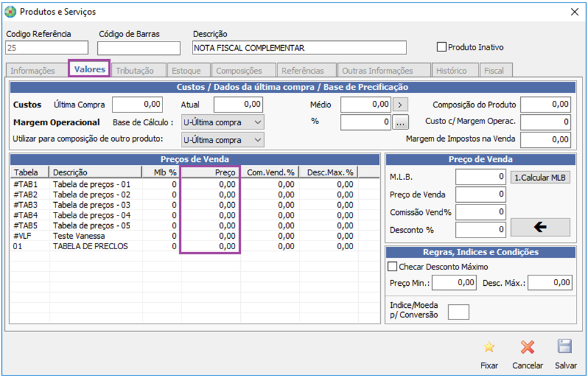Click the left arrow button in Preço de Venda
588x378 pixels.
540,227
